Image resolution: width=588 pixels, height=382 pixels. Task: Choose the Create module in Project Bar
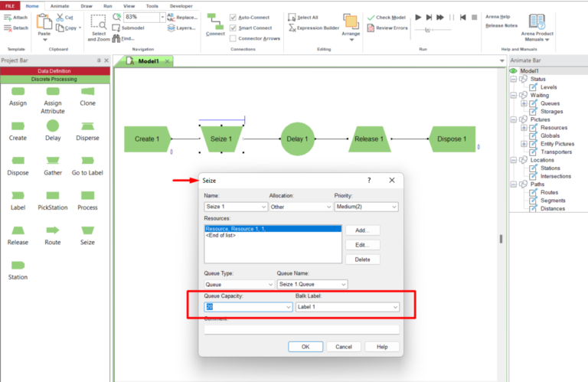pyautogui.click(x=18, y=126)
